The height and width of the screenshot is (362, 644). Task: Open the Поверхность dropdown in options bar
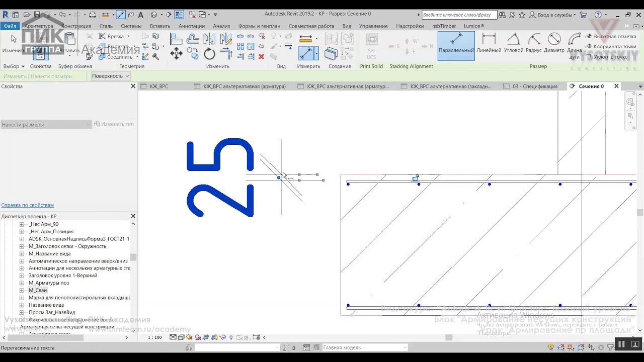point(110,76)
